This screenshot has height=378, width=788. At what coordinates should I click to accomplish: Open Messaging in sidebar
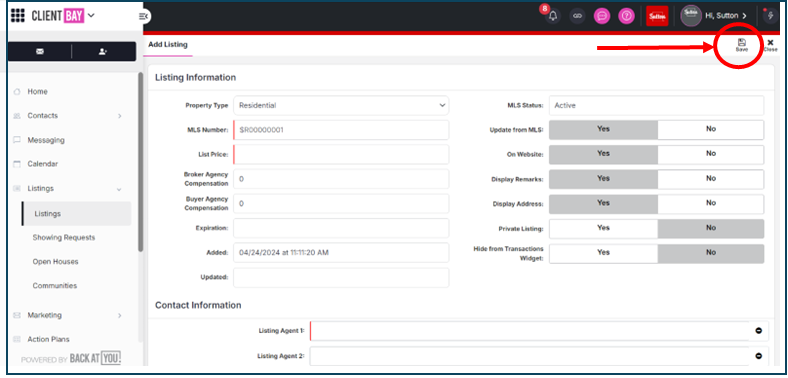point(46,140)
